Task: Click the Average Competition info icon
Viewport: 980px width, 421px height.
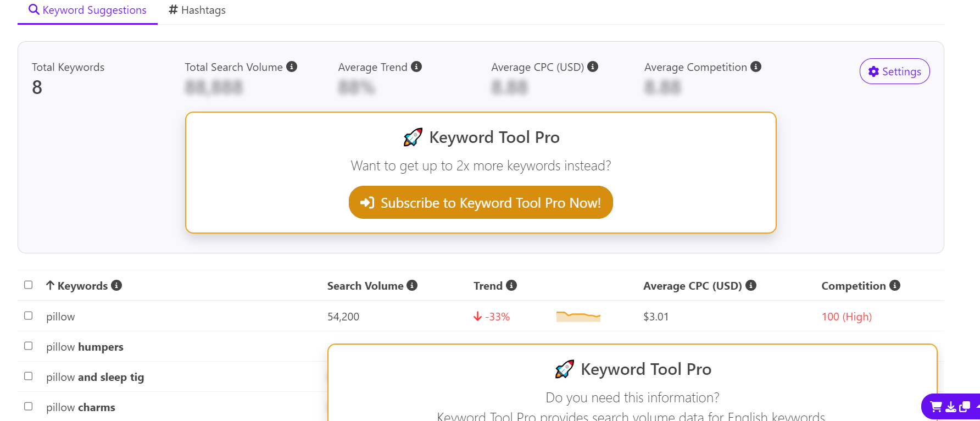Action: (x=756, y=67)
